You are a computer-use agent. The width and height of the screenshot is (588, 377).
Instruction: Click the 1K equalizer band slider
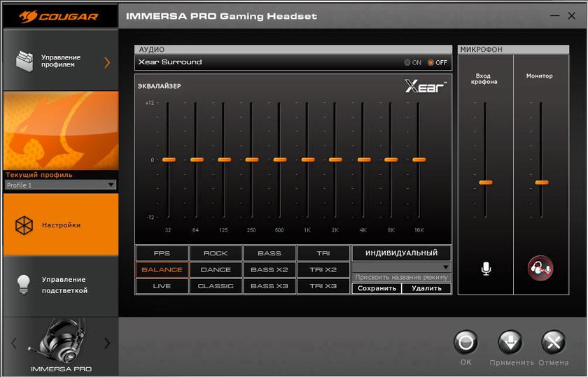307,159
